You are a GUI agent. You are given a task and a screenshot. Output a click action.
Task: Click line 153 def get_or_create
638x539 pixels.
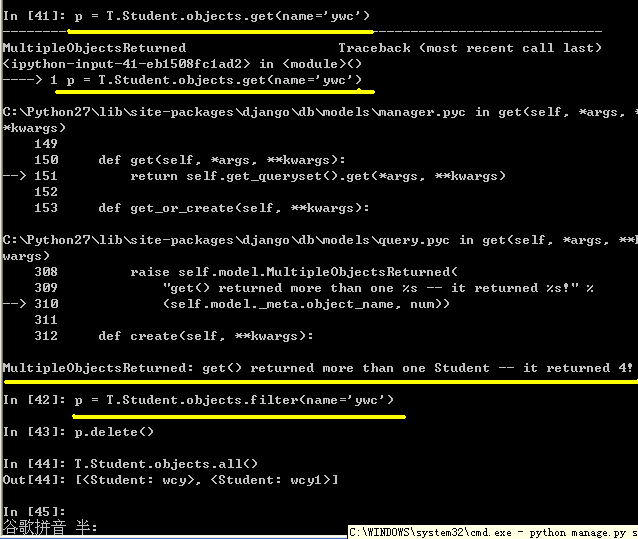[x=202, y=208]
